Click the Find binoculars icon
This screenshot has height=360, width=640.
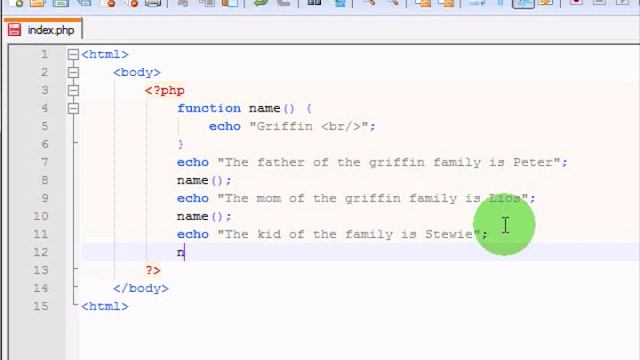[x=314, y=3]
